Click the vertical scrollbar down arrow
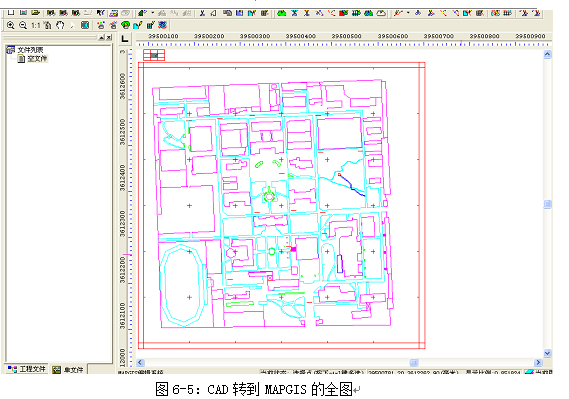 click(548, 353)
